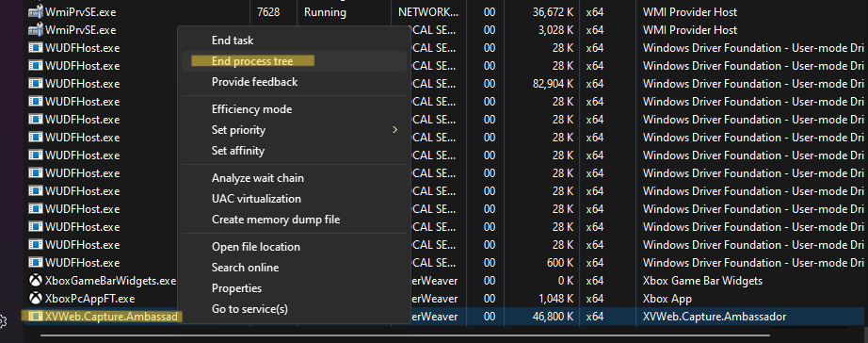Click the icon of WmiPrvSE.exe using 3,028 K
This screenshot has width=868, height=343.
(36, 30)
